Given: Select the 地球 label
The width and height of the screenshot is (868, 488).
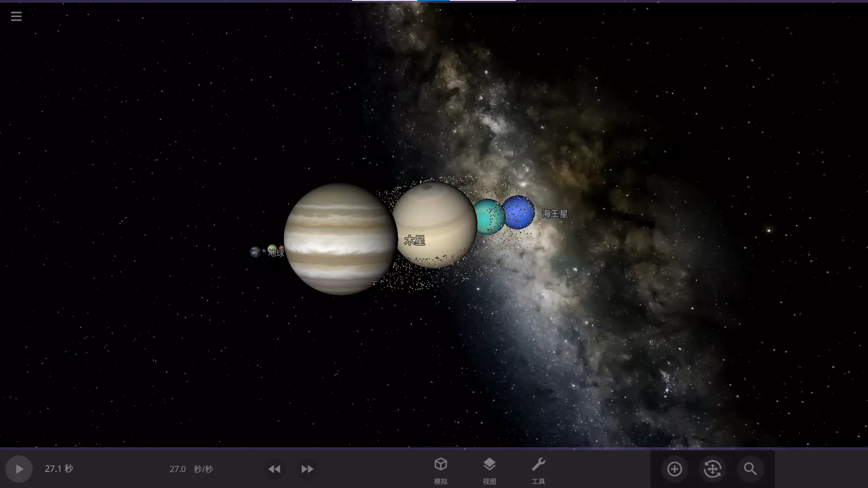Looking at the screenshot, I should tap(276, 253).
